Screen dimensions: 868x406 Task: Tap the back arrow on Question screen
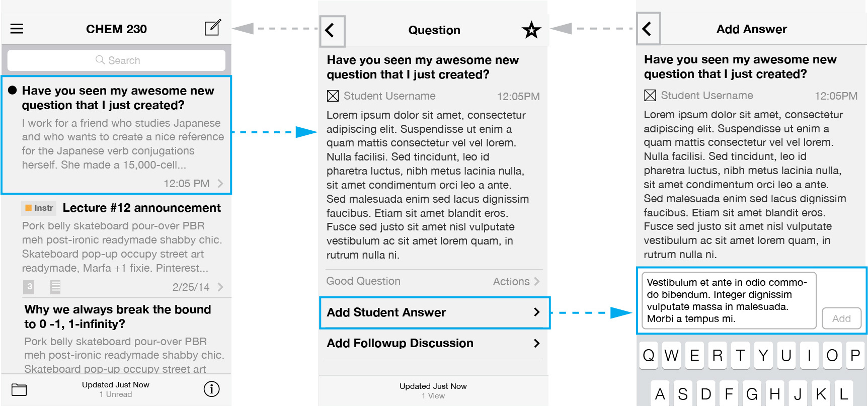332,31
